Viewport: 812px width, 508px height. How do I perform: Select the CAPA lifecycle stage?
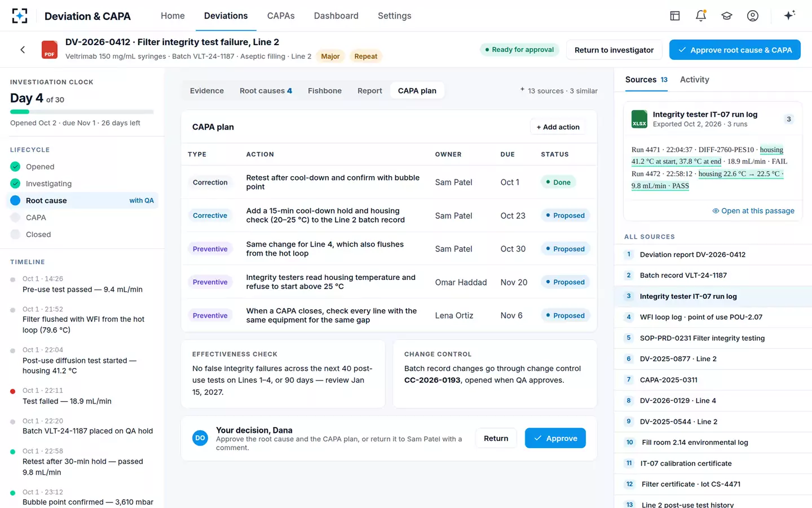(x=82, y=217)
